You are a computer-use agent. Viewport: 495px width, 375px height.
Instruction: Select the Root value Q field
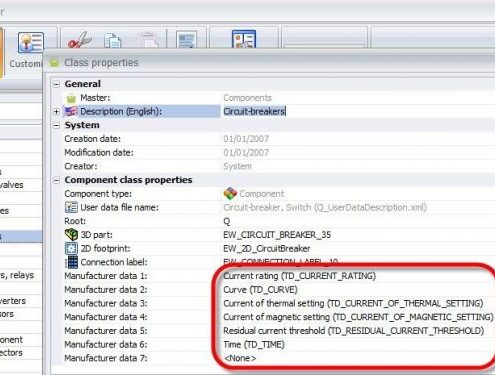tap(358, 221)
